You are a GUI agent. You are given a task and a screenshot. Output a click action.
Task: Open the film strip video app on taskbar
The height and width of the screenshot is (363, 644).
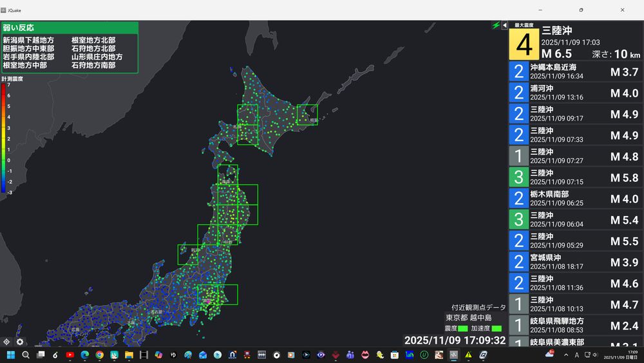[144, 355]
